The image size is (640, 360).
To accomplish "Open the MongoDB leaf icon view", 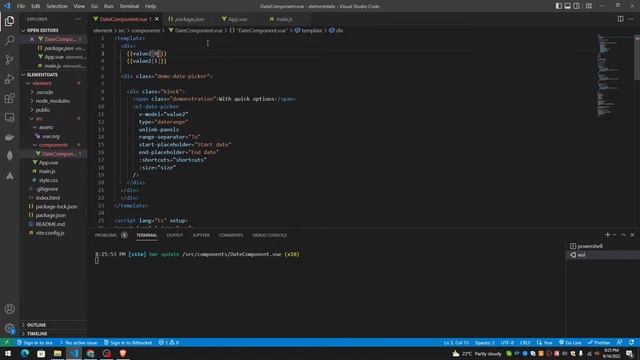I will pos(9,156).
